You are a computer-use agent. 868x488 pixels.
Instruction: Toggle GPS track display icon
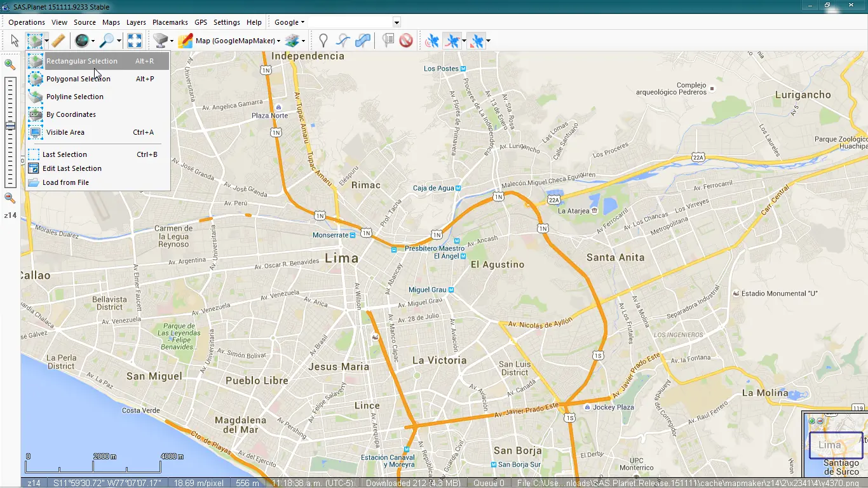click(x=452, y=41)
